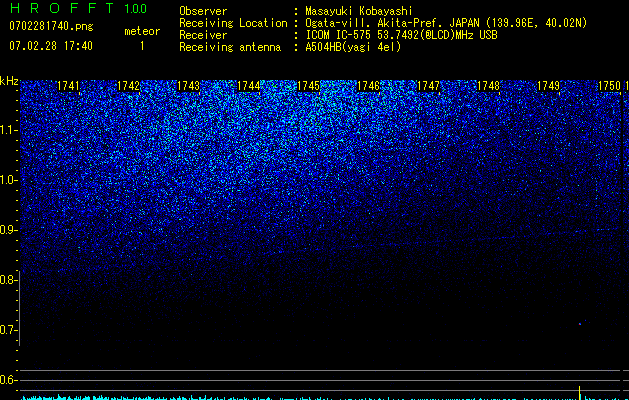The height and width of the screenshot is (400, 629).
Task: Click the 1746 time marker
Action: [368, 86]
